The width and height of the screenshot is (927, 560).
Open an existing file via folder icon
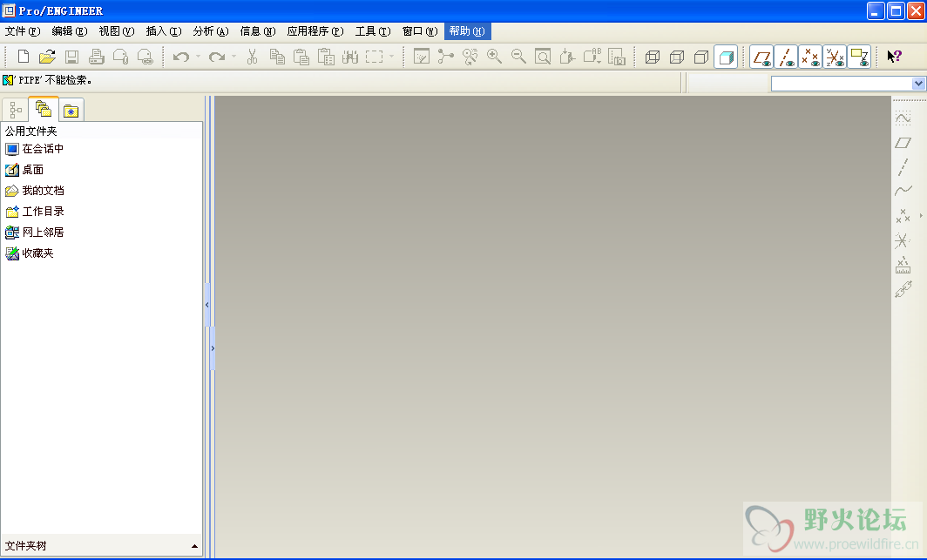(x=47, y=57)
